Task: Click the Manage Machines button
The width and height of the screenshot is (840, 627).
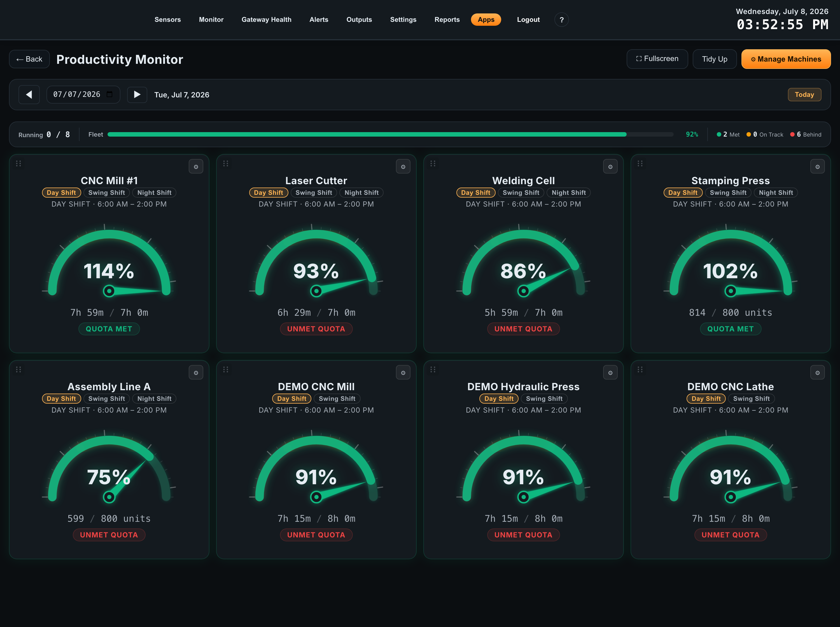Action: click(x=786, y=59)
